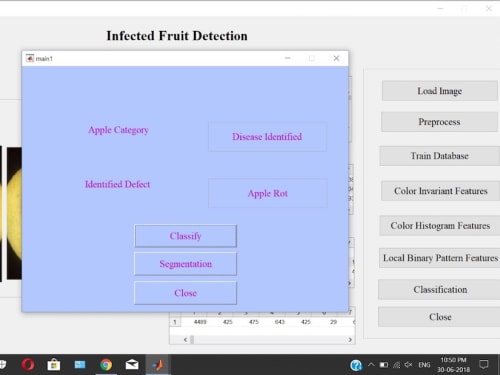Select table cell with value 475
This screenshot has width=500, height=375.
254,322
